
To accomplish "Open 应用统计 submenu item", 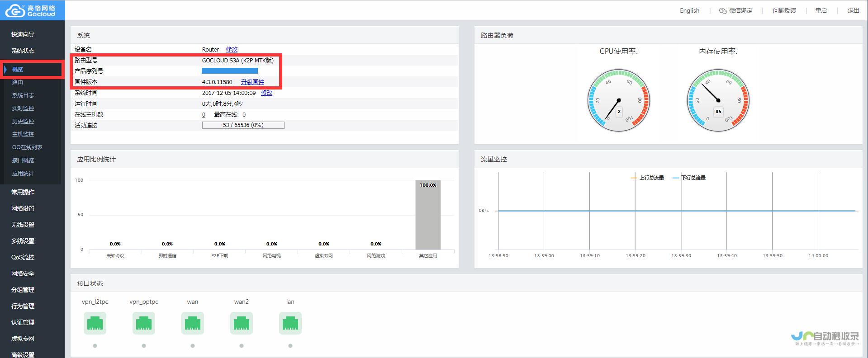I will coord(23,174).
